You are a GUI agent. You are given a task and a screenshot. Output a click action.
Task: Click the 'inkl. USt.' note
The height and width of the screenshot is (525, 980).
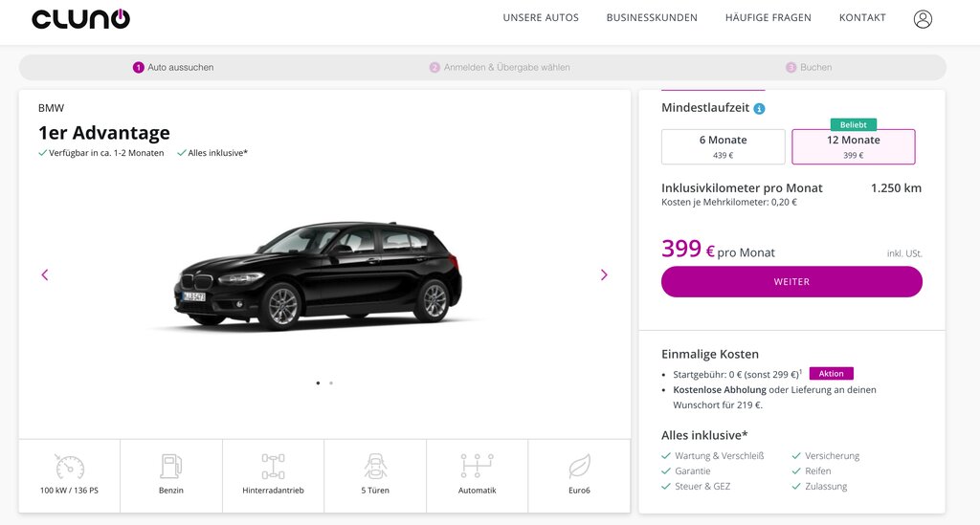click(904, 253)
